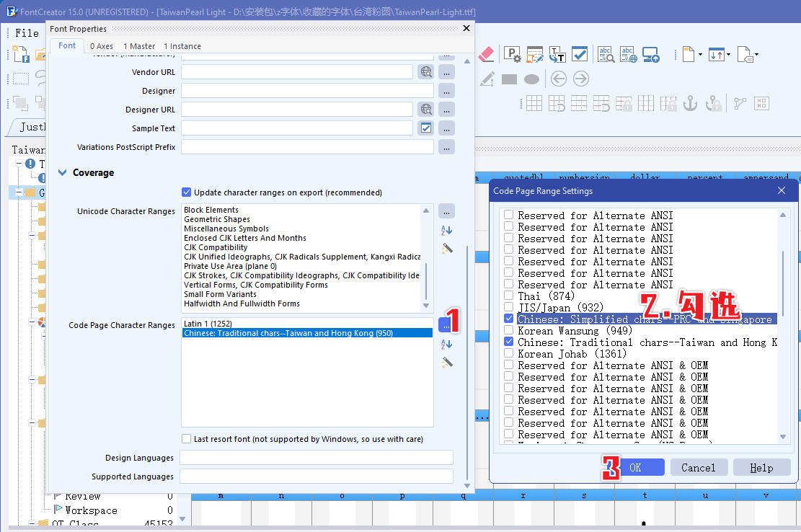Open the page tag icon dropdown arrow
The image size is (801, 532).
(x=756, y=54)
